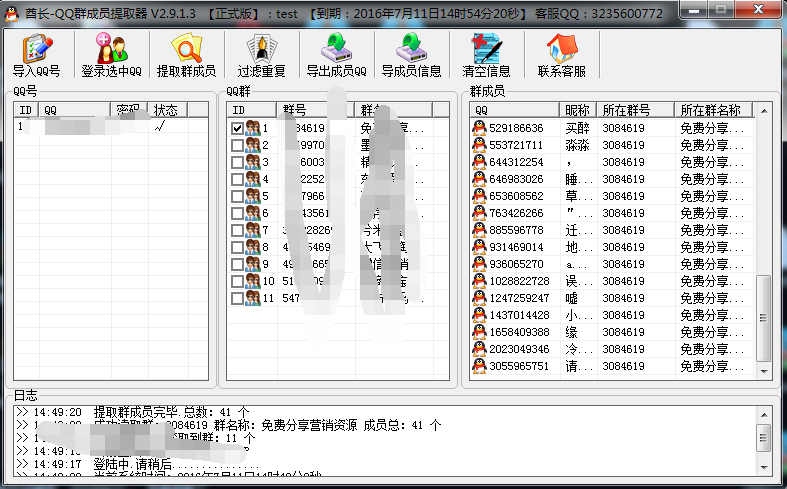Click nickname 买醉 in member list
787x489 pixels.
577,128
